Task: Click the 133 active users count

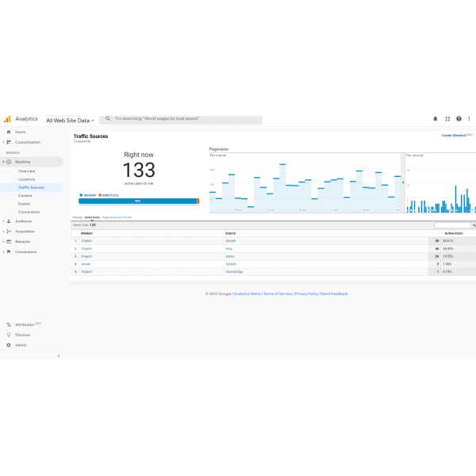Action: point(139,170)
